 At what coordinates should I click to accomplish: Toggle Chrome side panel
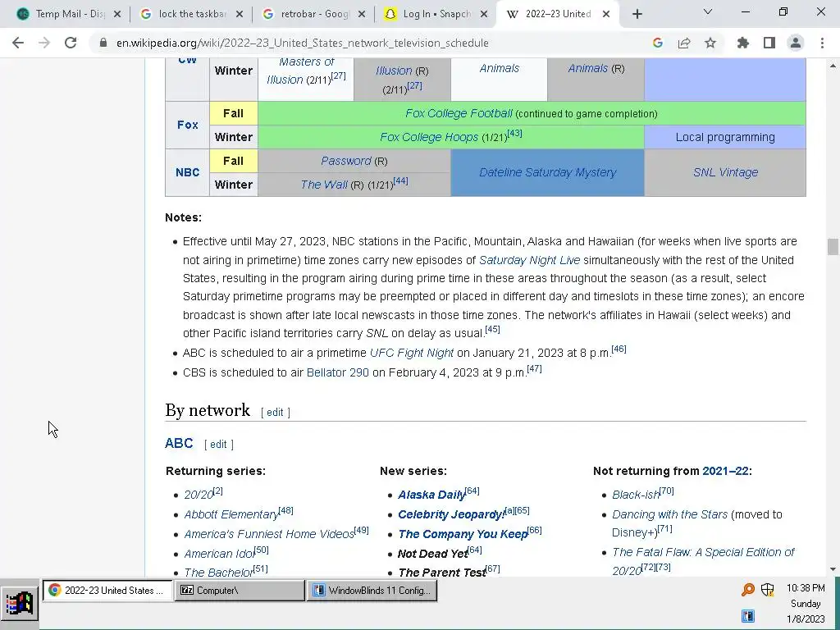pos(769,43)
